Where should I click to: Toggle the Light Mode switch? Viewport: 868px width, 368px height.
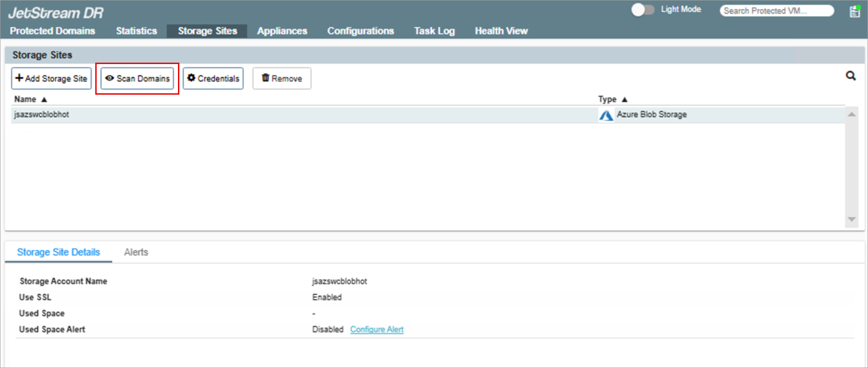(x=643, y=10)
